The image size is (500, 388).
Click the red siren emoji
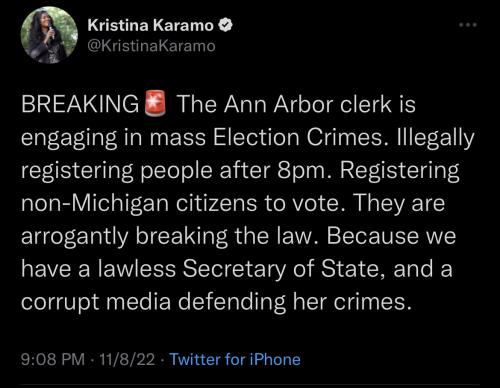155,103
